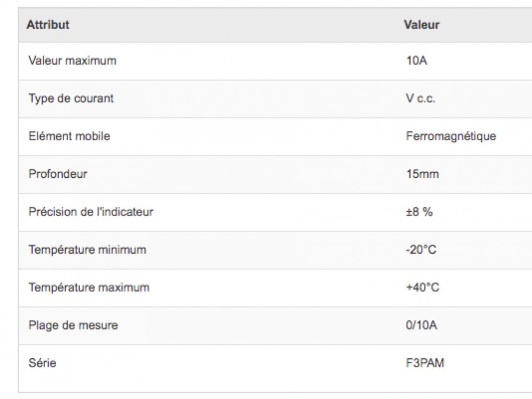
Task: Click the 15mm depth value
Action: click(x=422, y=174)
